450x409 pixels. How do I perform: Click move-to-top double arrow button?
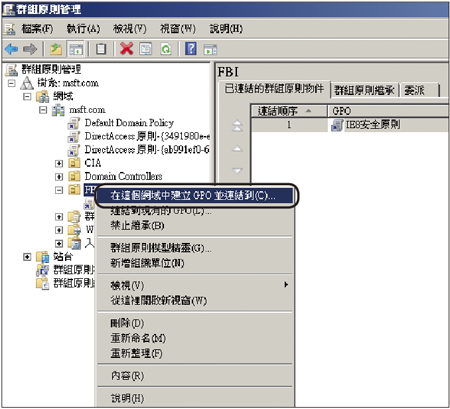click(x=237, y=126)
